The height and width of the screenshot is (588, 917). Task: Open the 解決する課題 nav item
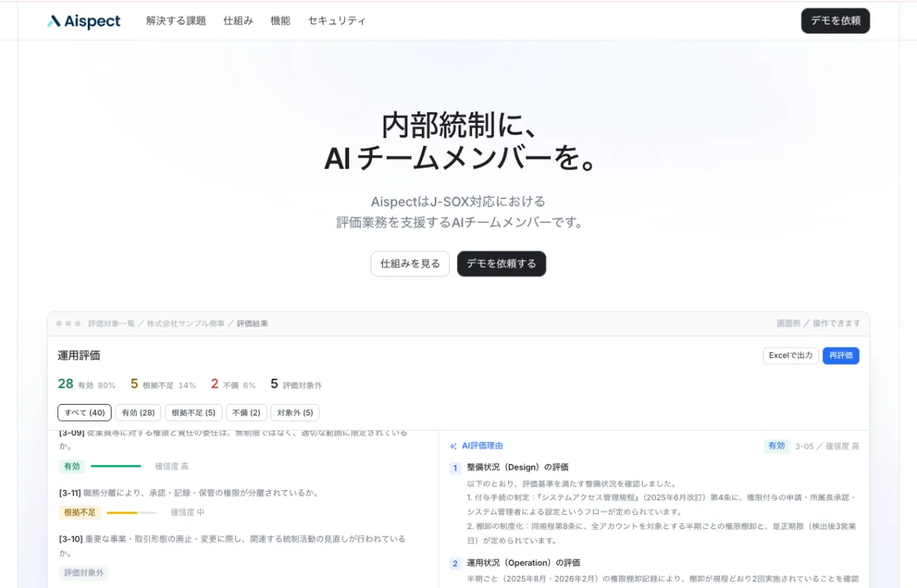pos(176,21)
